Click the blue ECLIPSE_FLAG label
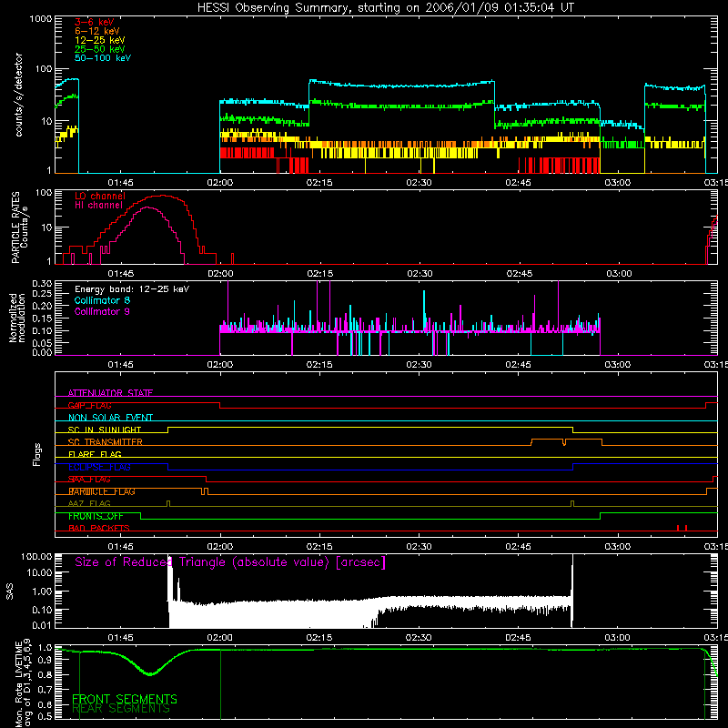This screenshot has width=728, height=728. 99,467
